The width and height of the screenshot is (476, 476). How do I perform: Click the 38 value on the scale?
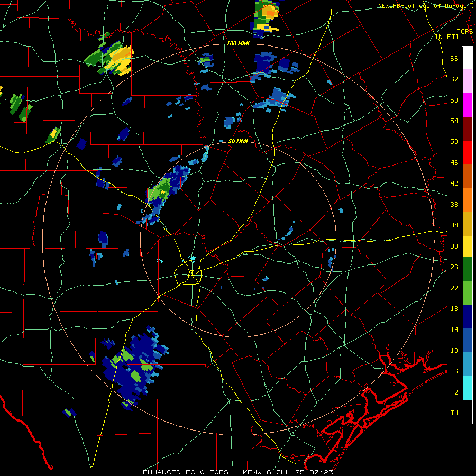click(x=454, y=204)
